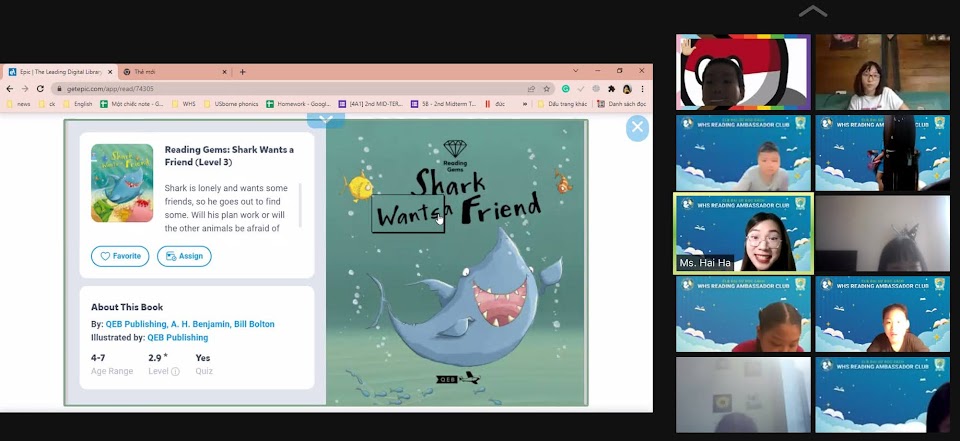Viewport: 960px width, 441px height.
Task: Click the Assign button
Action: click(x=184, y=256)
